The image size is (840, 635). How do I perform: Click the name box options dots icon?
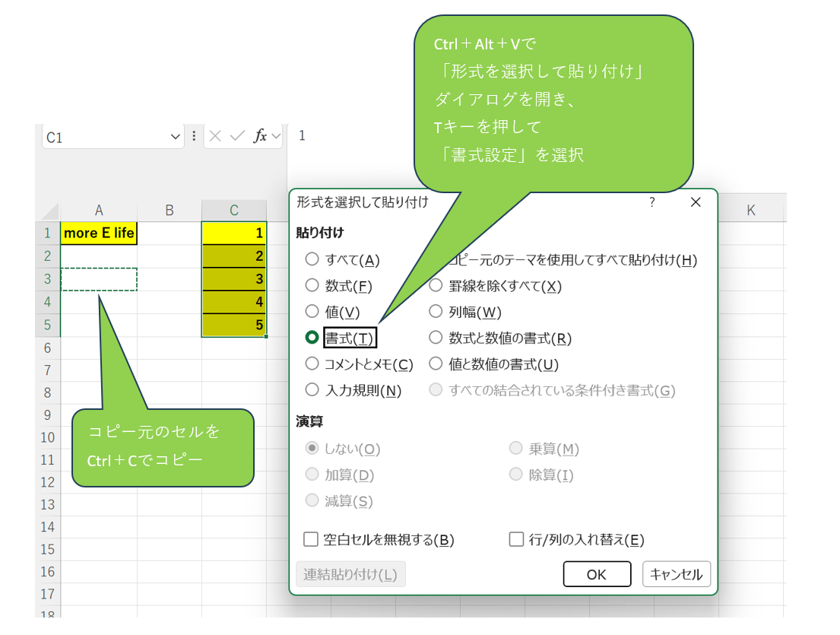pos(194,136)
